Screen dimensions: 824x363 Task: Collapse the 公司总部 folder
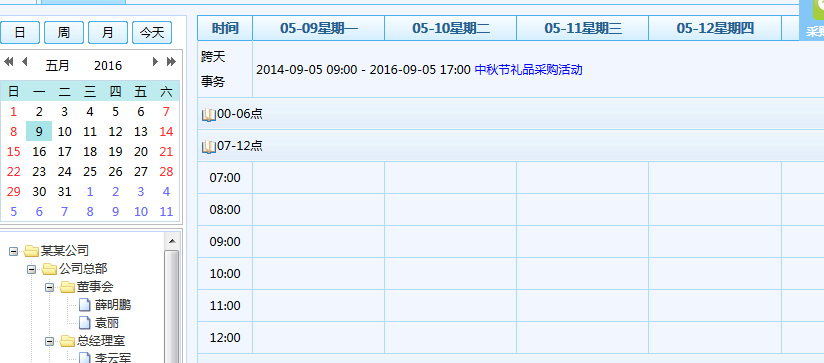(x=31, y=269)
